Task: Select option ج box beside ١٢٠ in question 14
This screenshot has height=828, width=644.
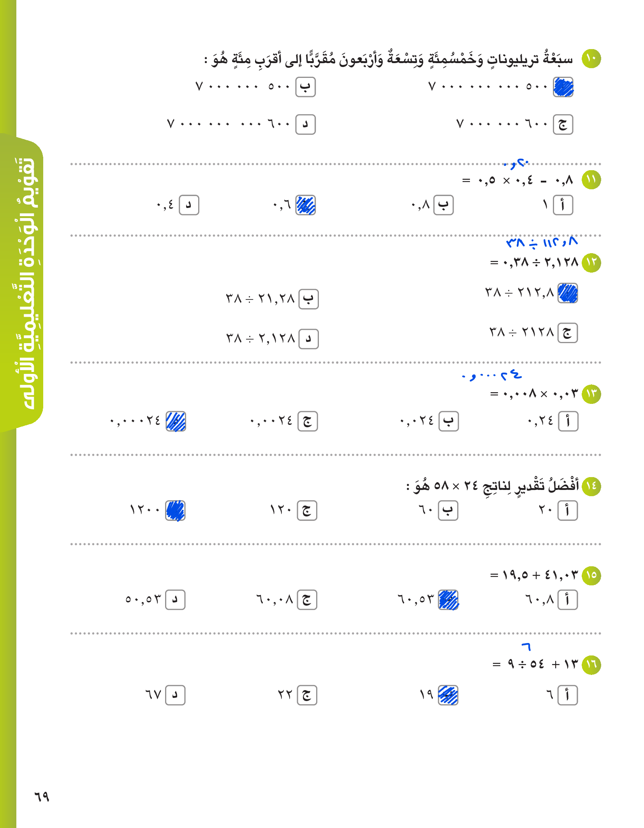Action: [x=307, y=511]
